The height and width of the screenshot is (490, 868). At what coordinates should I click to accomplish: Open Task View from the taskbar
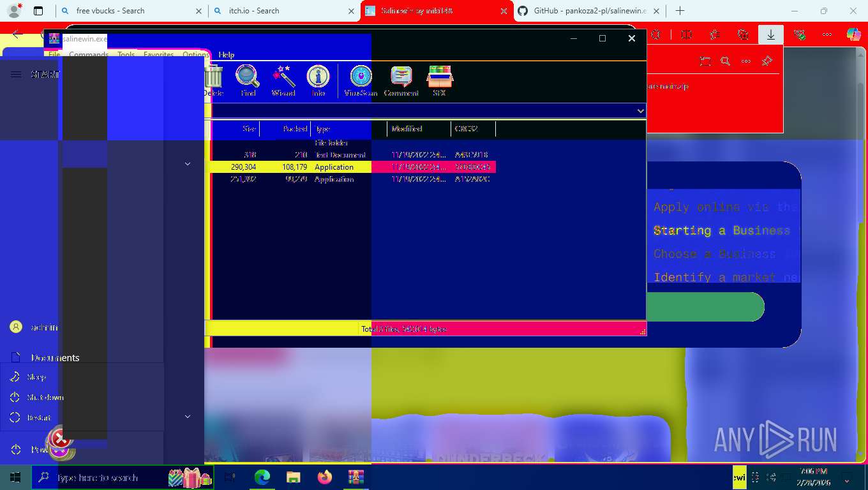click(230, 477)
